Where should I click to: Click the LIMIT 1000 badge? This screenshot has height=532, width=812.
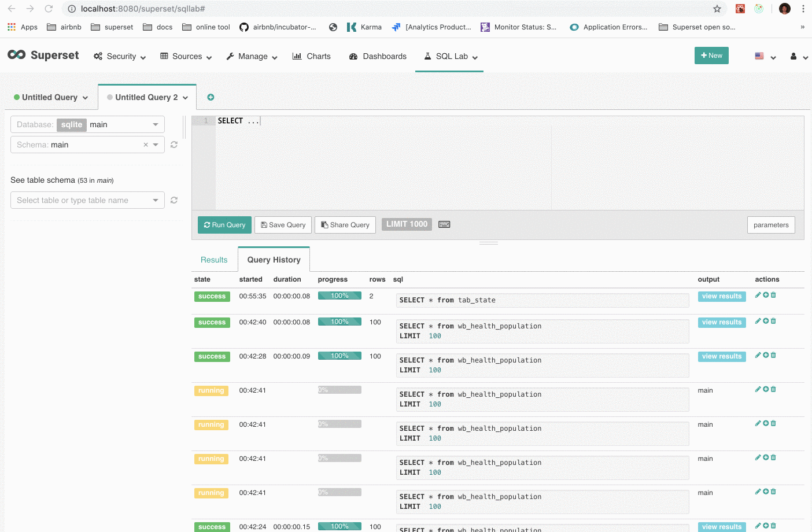407,224
